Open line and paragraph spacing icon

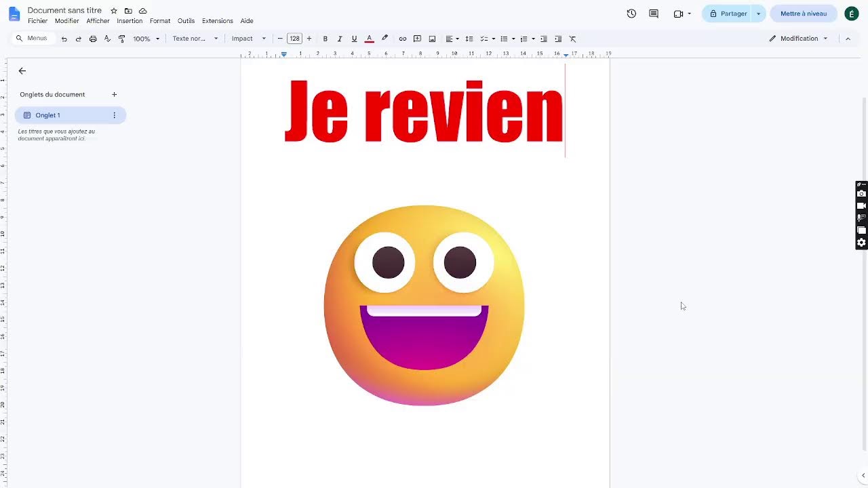[469, 39]
